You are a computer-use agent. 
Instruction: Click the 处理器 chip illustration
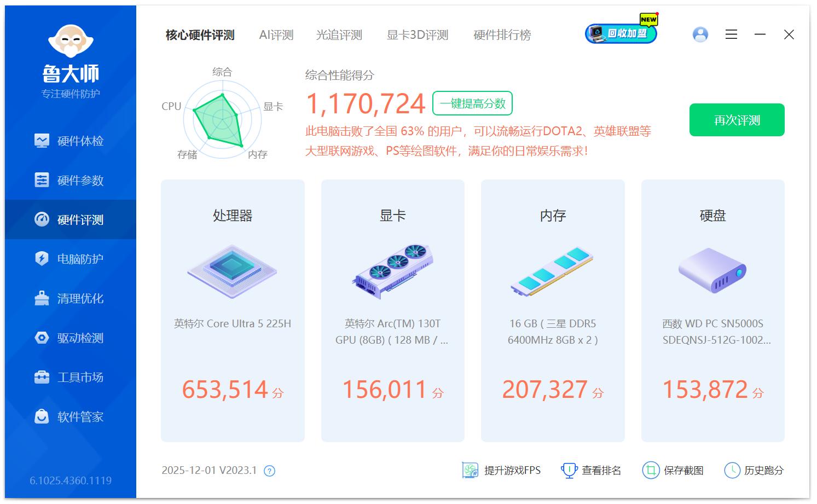point(233,271)
